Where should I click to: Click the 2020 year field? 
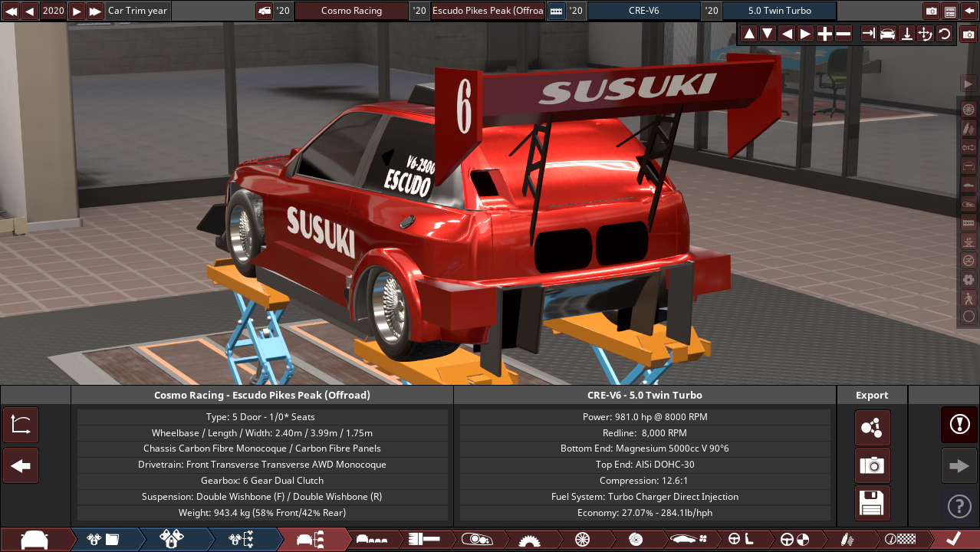coord(53,11)
